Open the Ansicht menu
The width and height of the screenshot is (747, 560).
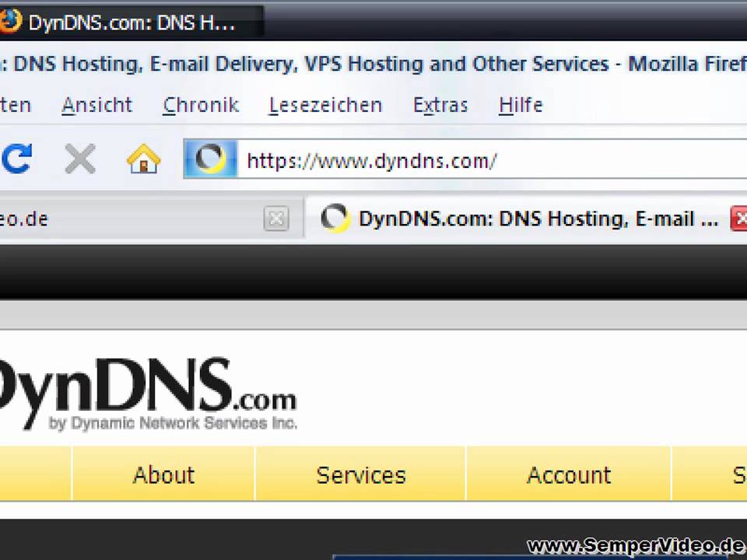[x=96, y=105]
